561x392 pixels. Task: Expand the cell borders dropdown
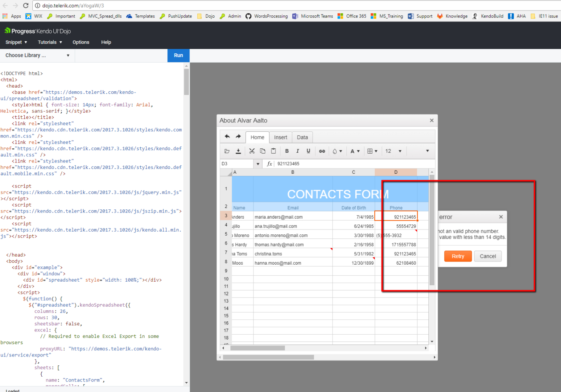[372, 151]
